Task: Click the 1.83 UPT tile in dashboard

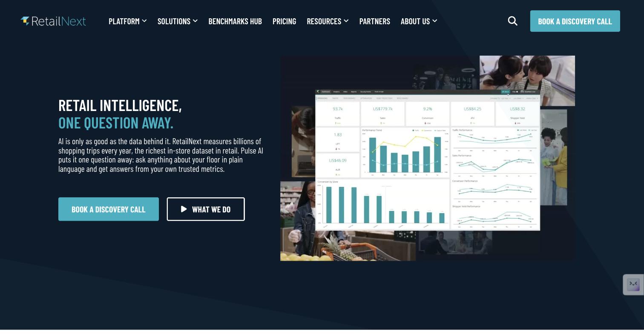Action: tap(338, 139)
